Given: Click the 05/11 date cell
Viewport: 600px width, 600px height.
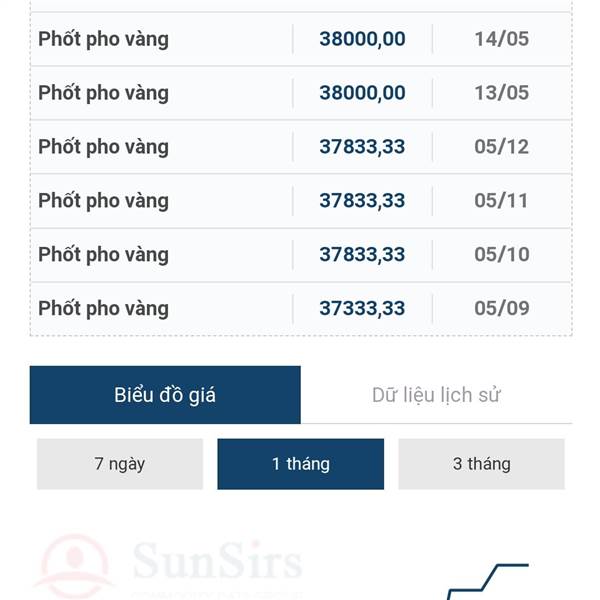Looking at the screenshot, I should pos(501,201).
